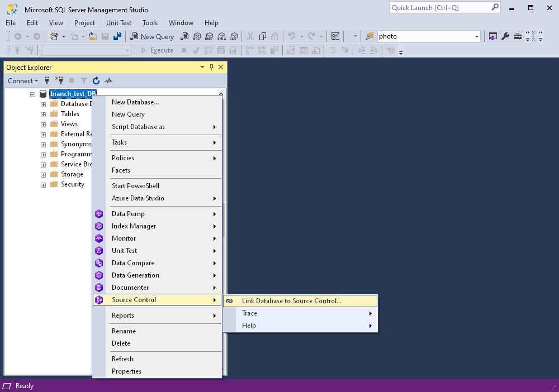Expand the Views folder node
This screenshot has width=559, height=392.
pyautogui.click(x=43, y=125)
